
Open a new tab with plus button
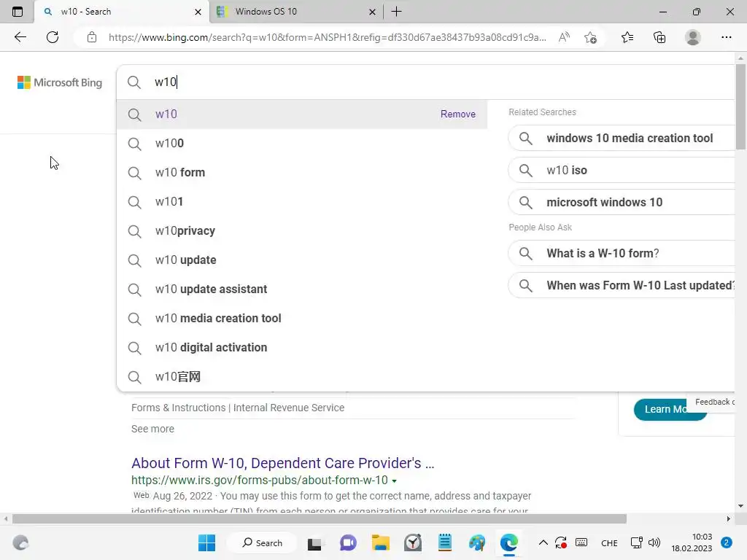point(396,12)
